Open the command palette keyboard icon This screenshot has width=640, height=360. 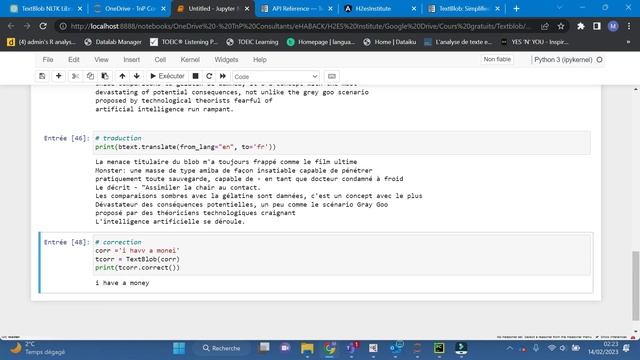click(332, 76)
